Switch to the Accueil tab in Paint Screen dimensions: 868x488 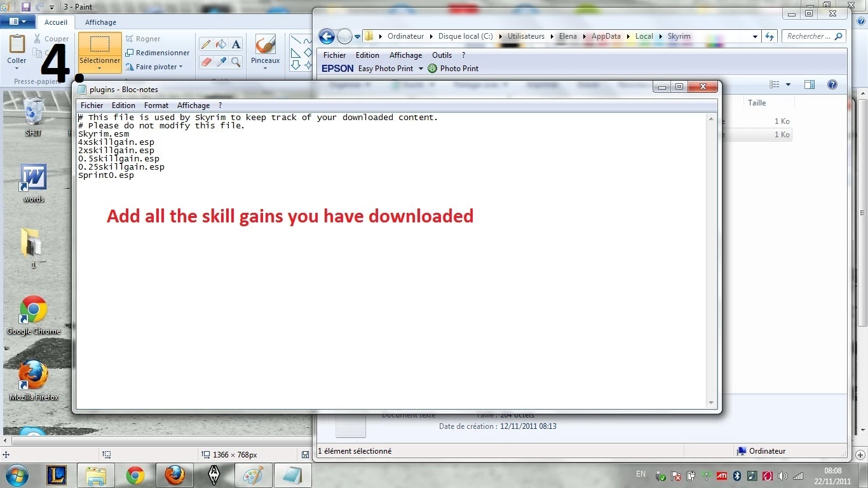coord(56,22)
